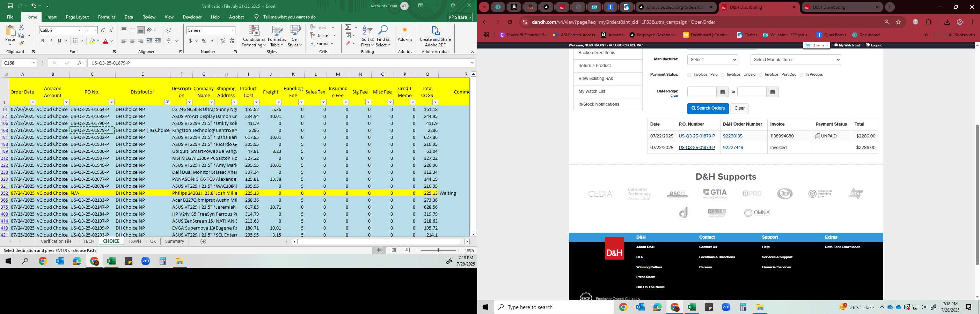Select the In Process radio button

pyautogui.click(x=802, y=75)
